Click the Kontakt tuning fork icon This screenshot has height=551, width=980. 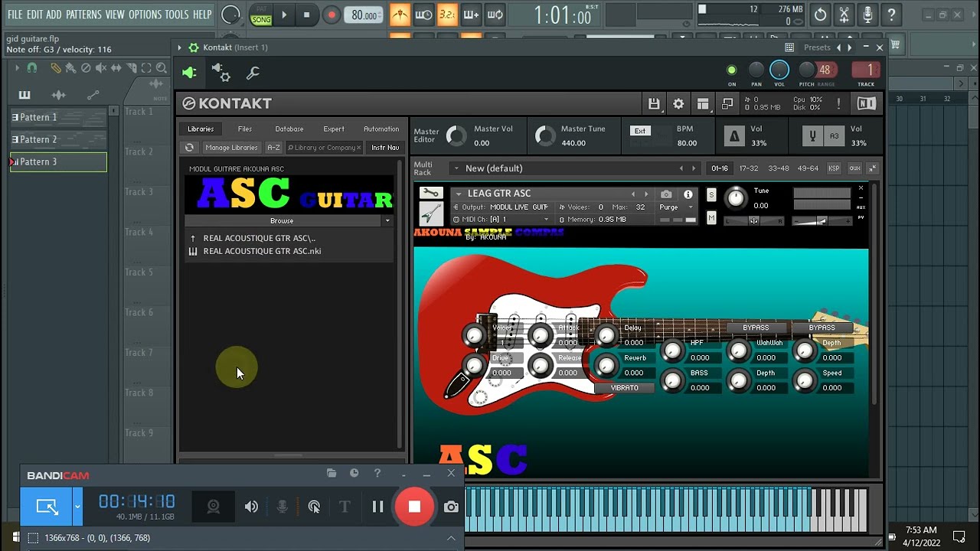pos(813,136)
